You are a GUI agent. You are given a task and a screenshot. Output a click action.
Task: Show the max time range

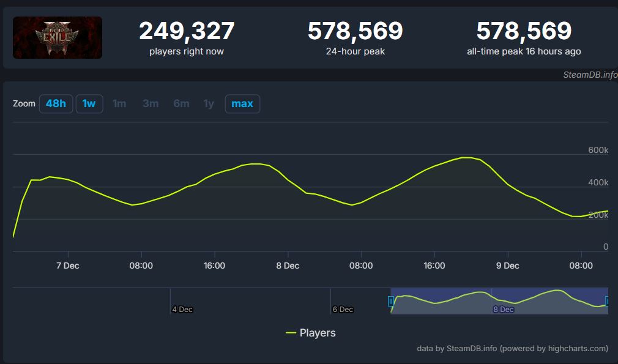point(242,103)
